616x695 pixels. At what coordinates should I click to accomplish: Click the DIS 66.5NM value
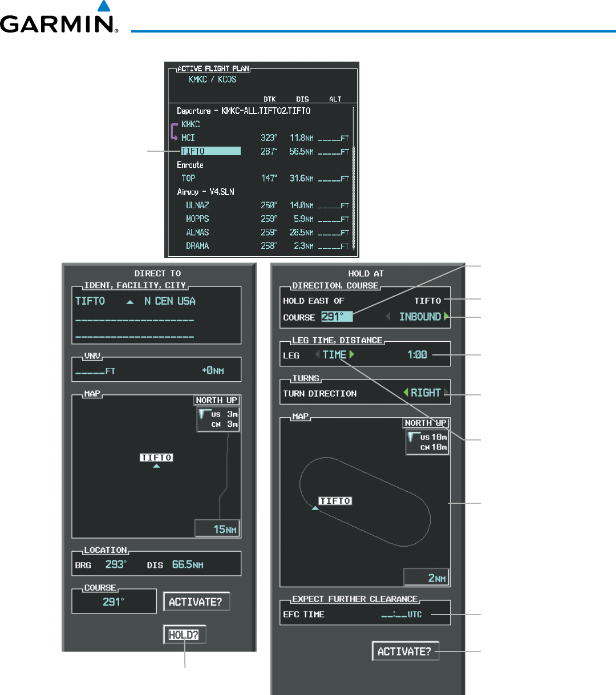188,564
